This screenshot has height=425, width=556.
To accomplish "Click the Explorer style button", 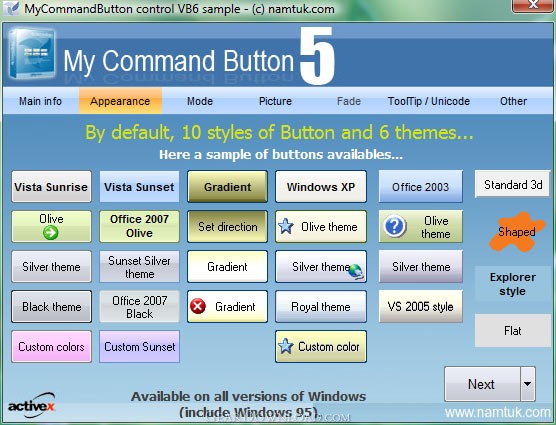I will pos(513,284).
